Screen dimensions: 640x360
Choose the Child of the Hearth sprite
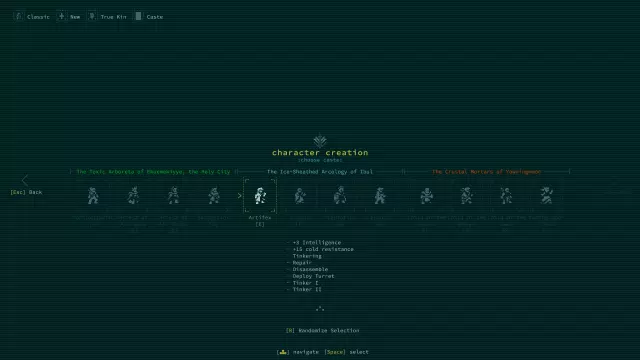(x=426, y=196)
